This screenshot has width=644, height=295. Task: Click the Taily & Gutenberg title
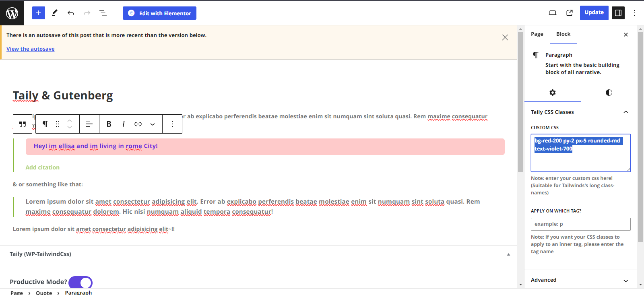point(63,95)
